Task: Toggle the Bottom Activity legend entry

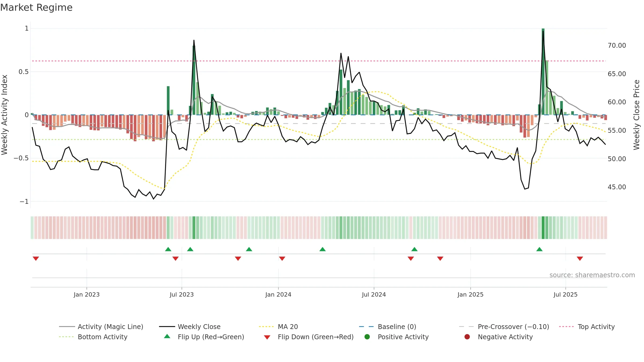Action: 93,337
